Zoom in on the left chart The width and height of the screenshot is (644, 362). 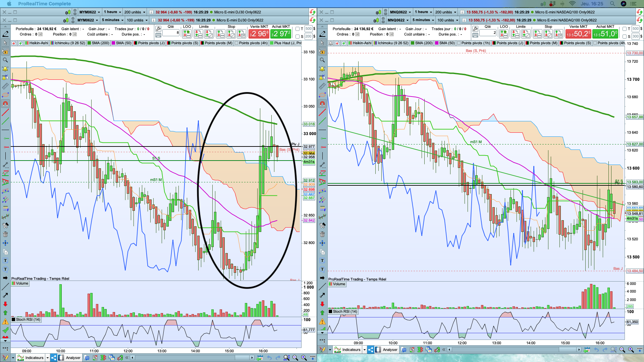coord(304,358)
